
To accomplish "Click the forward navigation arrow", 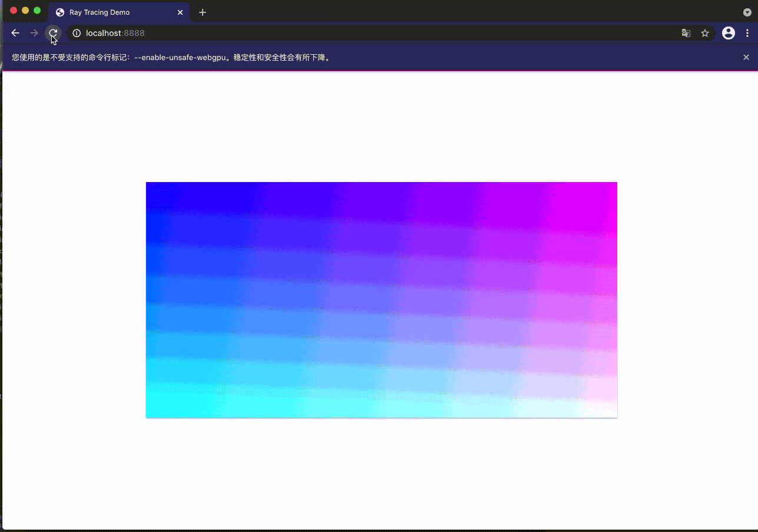I will (34, 33).
